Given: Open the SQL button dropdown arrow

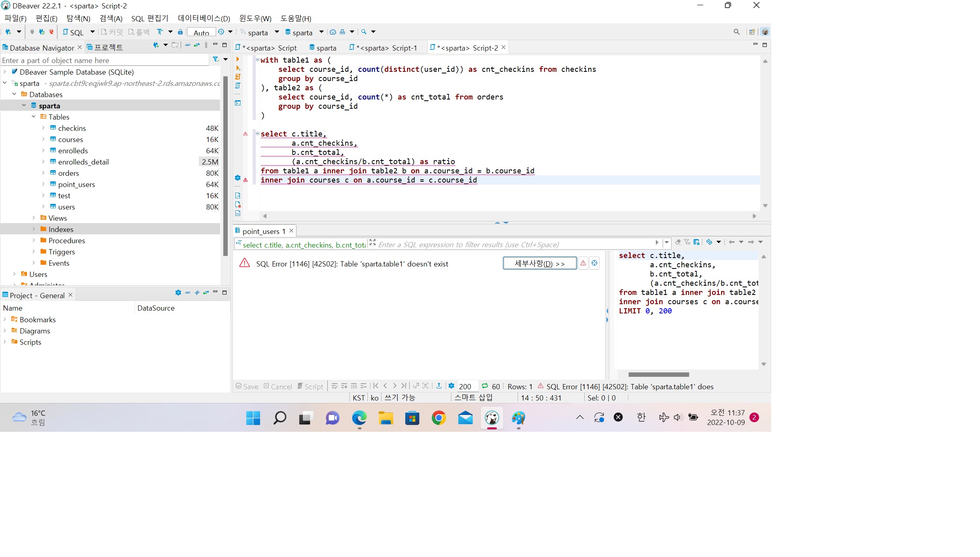Looking at the screenshot, I should [x=92, y=32].
